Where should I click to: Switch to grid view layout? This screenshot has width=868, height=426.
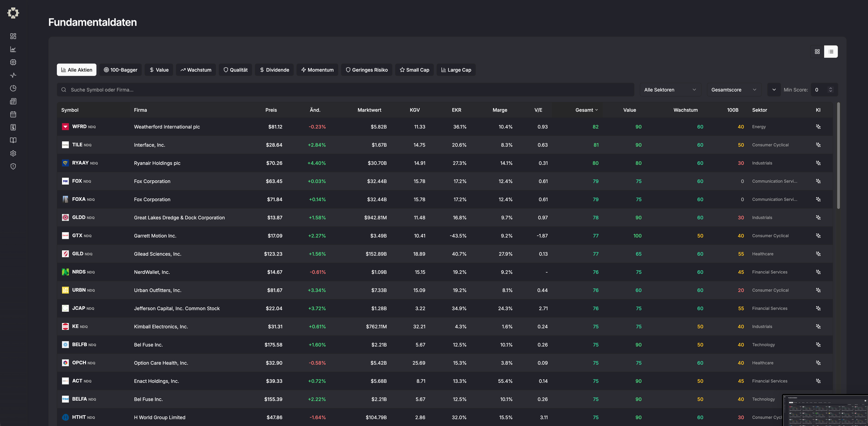pyautogui.click(x=817, y=52)
